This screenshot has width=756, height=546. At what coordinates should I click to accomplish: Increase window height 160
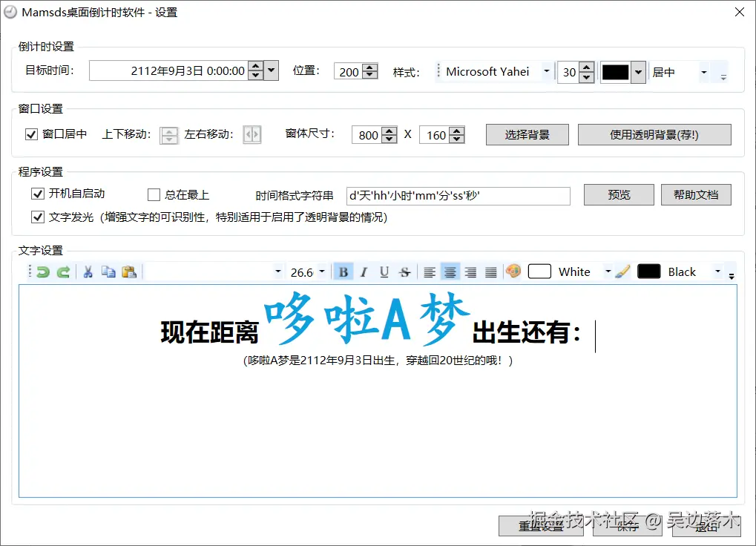coord(456,130)
